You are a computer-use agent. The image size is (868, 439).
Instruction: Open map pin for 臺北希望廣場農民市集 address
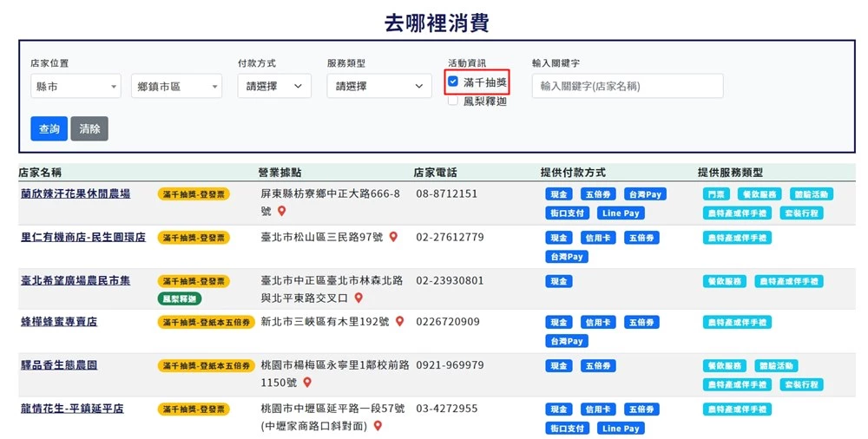358,298
